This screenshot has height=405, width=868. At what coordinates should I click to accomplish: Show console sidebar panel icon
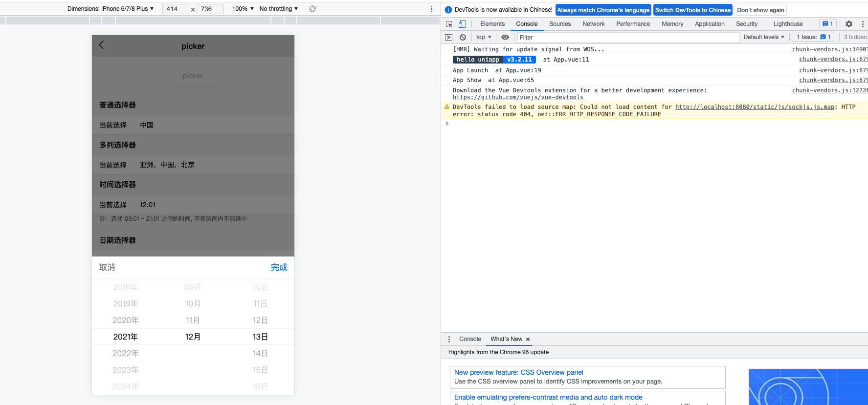(449, 37)
